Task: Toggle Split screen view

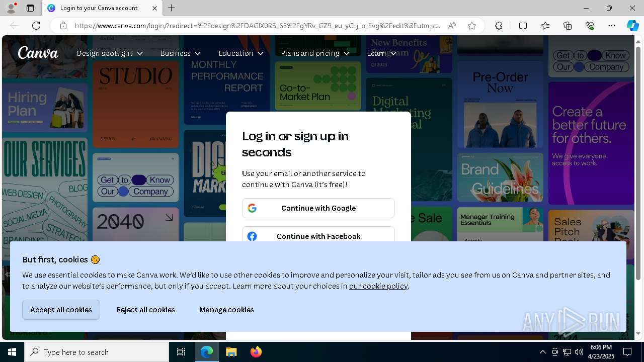Action: (x=523, y=26)
